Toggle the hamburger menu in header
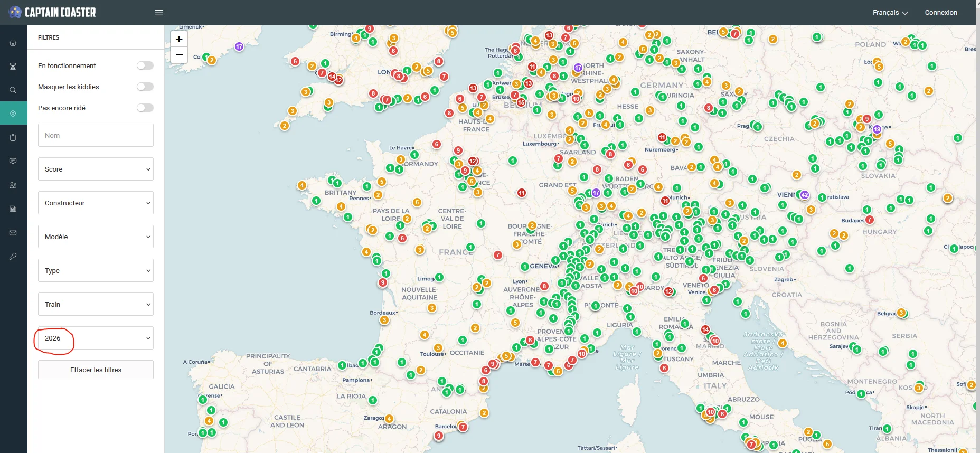This screenshot has width=980, height=453. tap(159, 13)
